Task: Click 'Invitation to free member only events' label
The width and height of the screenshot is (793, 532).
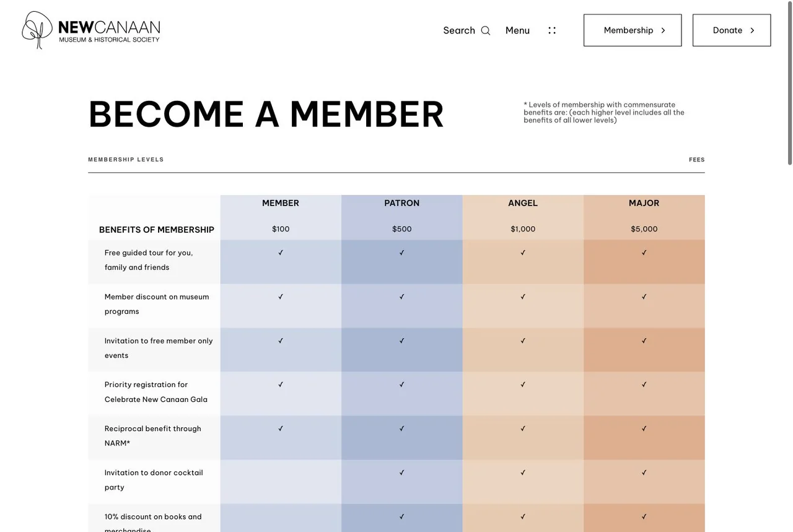Action: pos(159,348)
